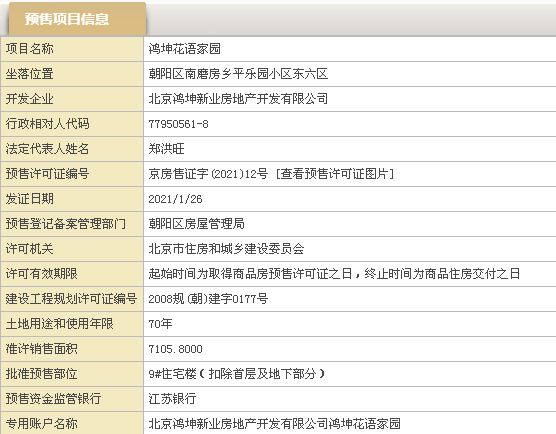Viewport: 556px width, 434px height.
Task: Click the project name 鸿坤花语家园
Action: [184, 49]
